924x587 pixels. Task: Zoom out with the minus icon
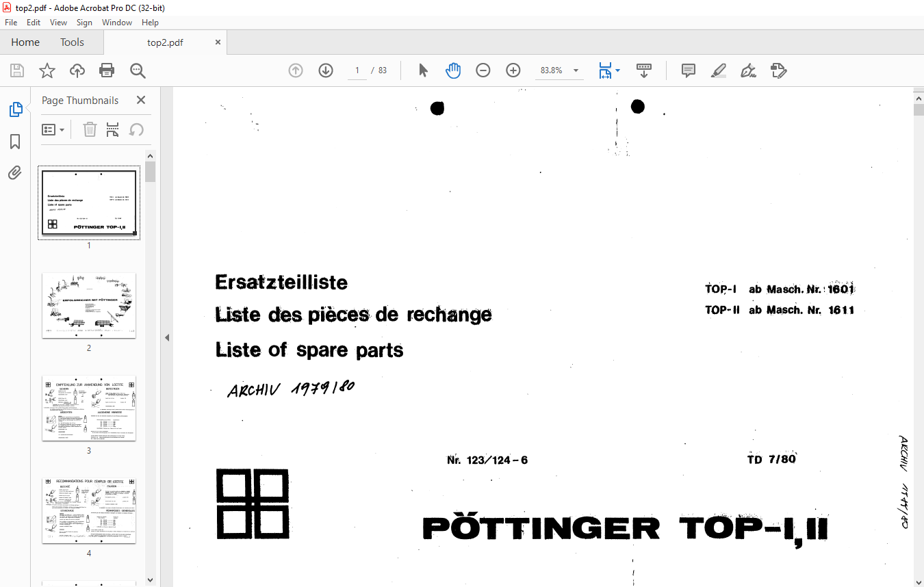point(483,70)
